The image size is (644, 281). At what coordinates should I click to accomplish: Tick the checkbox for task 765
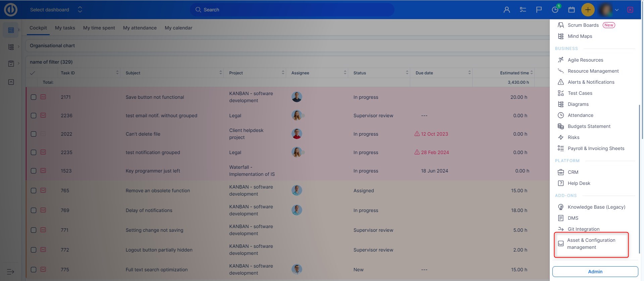pyautogui.click(x=34, y=191)
